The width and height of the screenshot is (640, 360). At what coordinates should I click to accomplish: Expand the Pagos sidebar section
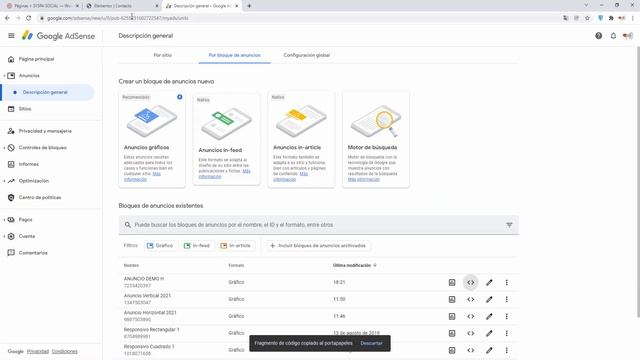pyautogui.click(x=4, y=220)
